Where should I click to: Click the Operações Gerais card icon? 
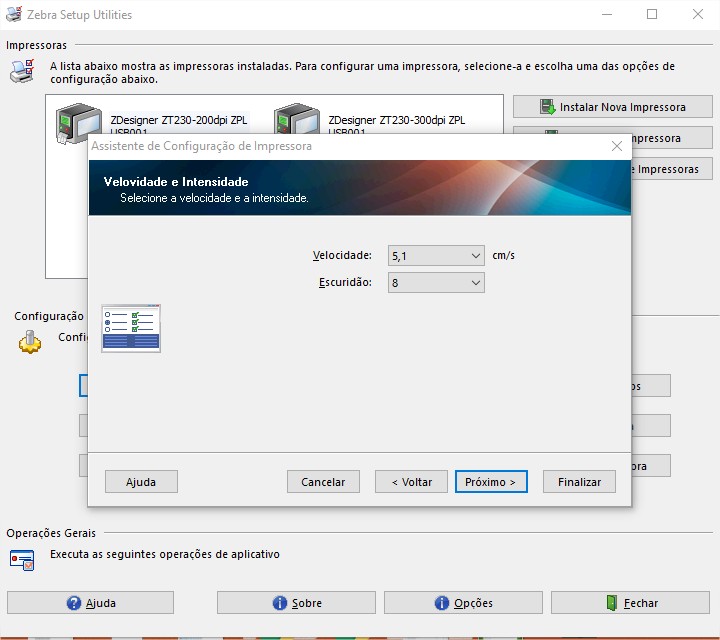tap(22, 560)
